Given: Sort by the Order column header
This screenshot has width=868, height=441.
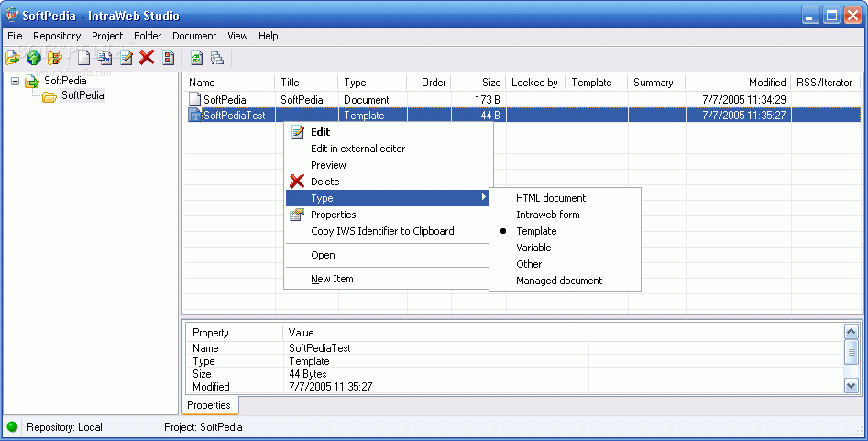Looking at the screenshot, I should click(x=429, y=83).
